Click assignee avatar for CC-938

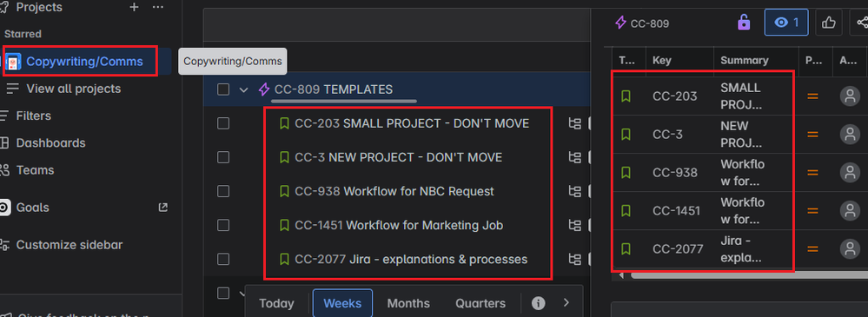point(849,173)
